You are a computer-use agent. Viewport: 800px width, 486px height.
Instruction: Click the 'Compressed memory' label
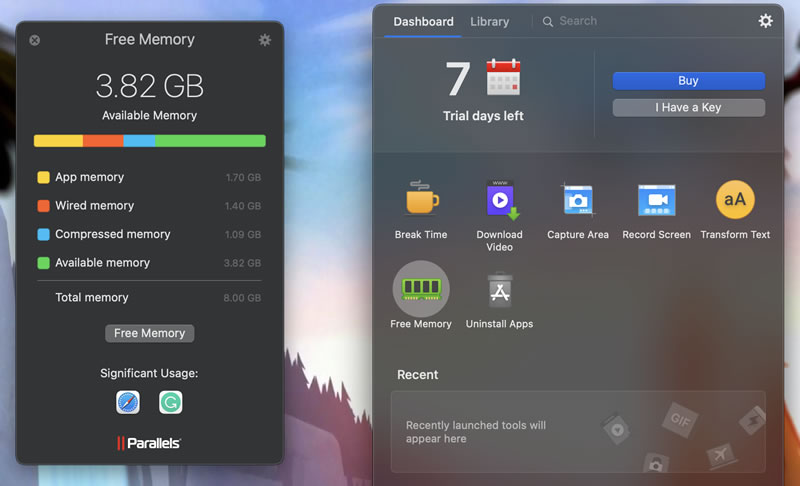113,234
